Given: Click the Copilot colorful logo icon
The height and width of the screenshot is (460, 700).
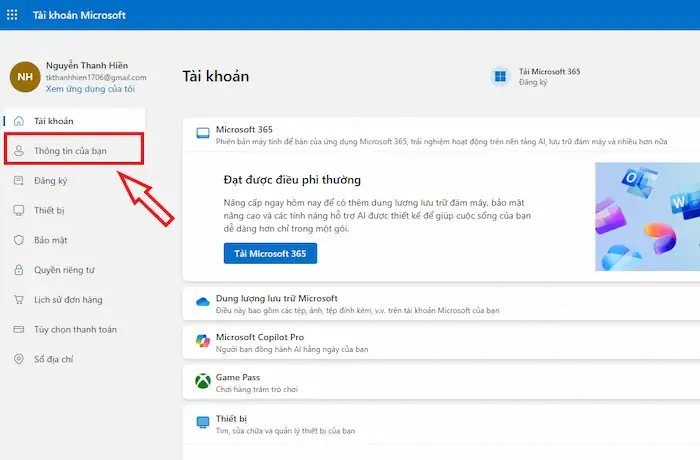Looking at the screenshot, I should (203, 341).
